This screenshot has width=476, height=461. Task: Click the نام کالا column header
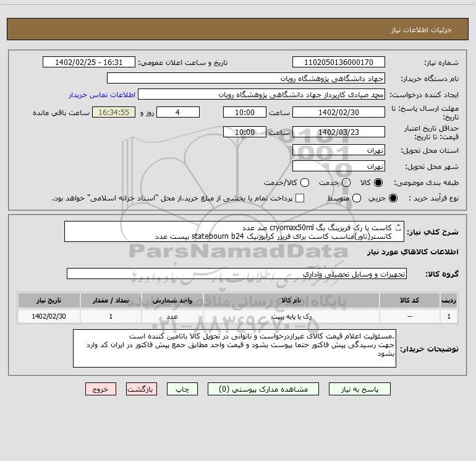click(x=291, y=300)
